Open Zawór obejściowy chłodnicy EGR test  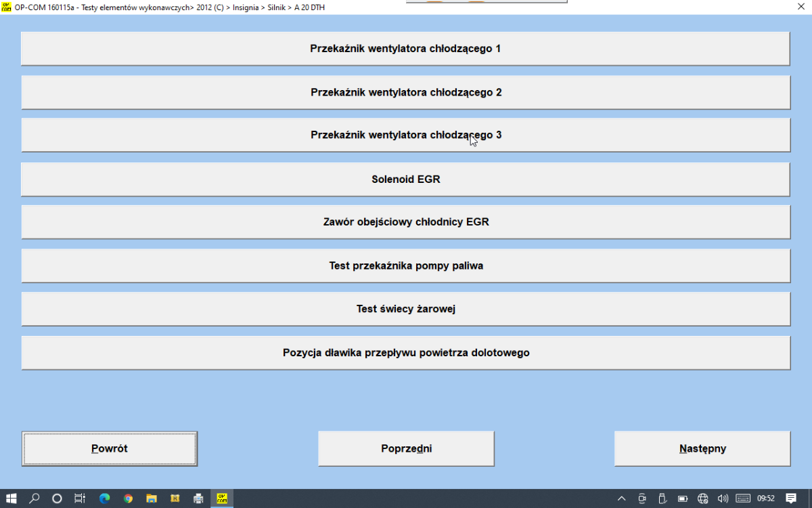[x=405, y=222]
